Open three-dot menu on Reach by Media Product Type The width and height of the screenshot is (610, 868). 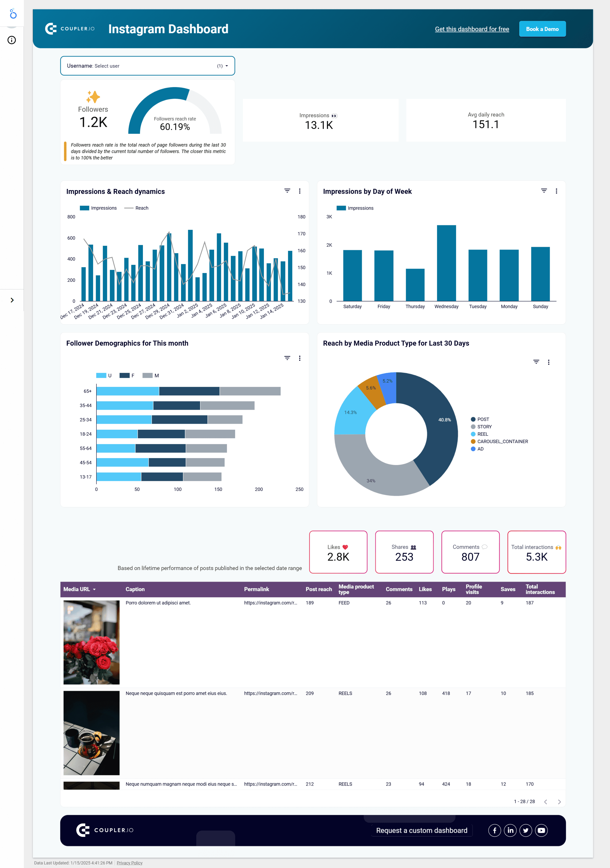tap(548, 362)
